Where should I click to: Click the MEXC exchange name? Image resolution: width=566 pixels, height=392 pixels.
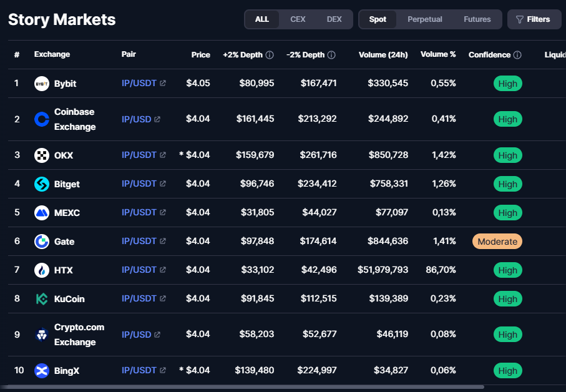[x=67, y=213]
